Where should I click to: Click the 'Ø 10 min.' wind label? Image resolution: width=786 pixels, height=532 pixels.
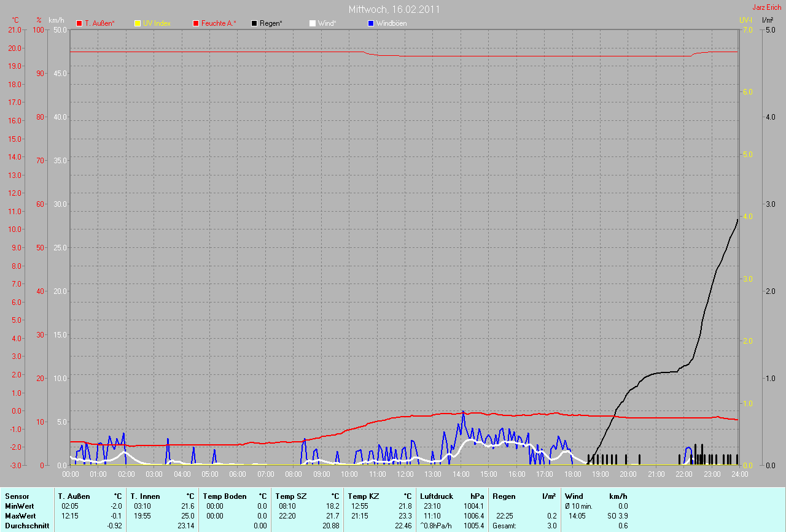pyautogui.click(x=578, y=506)
